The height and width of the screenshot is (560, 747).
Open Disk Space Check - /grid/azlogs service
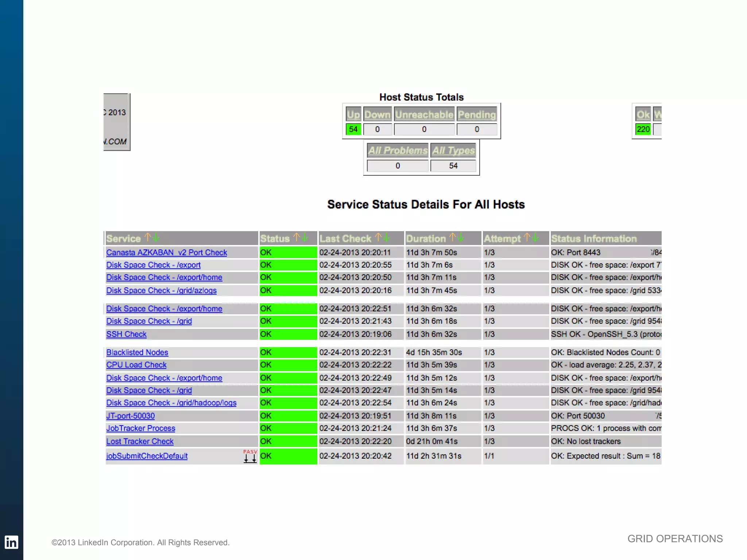pyautogui.click(x=161, y=291)
